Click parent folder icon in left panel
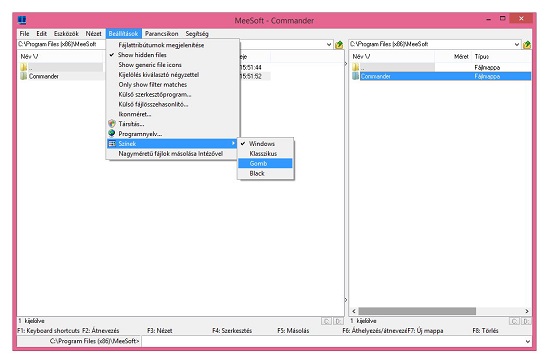The height and width of the screenshot is (364, 550). click(x=24, y=67)
